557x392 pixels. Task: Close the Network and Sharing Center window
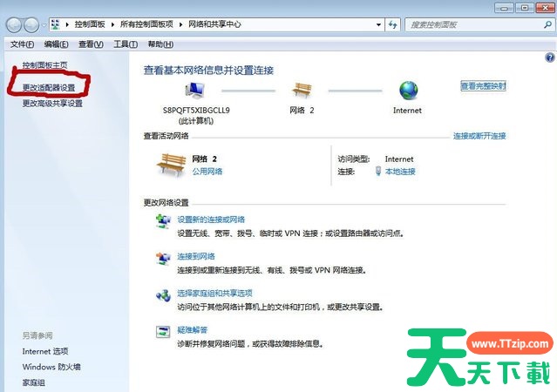click(x=546, y=8)
